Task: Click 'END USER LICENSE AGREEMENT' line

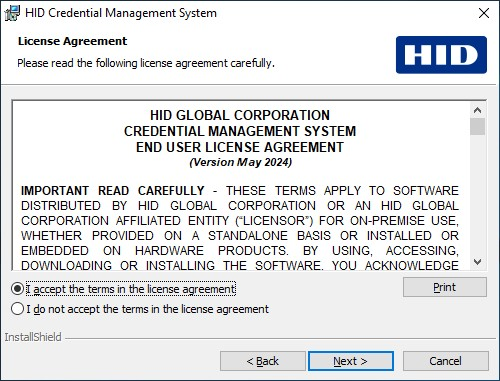Action: pyautogui.click(x=240, y=147)
